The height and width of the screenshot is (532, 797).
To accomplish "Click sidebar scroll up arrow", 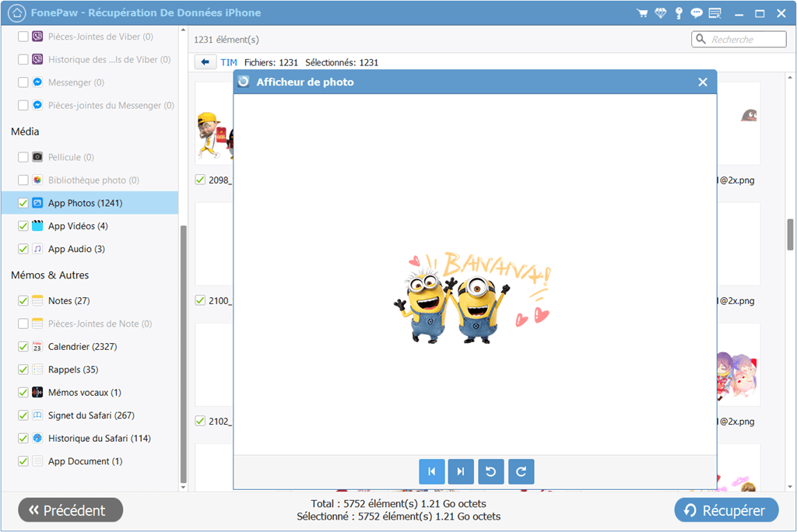I will pos(183,30).
